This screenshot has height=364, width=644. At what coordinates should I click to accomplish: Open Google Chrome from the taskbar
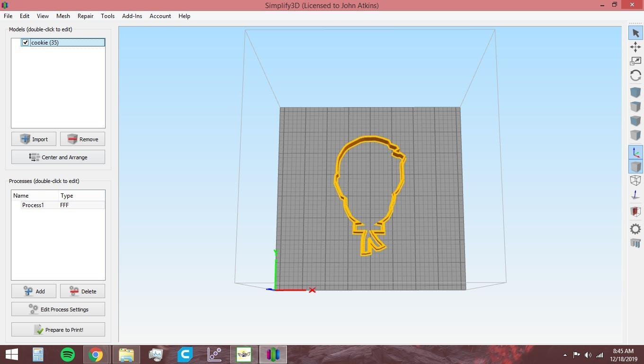(97, 354)
